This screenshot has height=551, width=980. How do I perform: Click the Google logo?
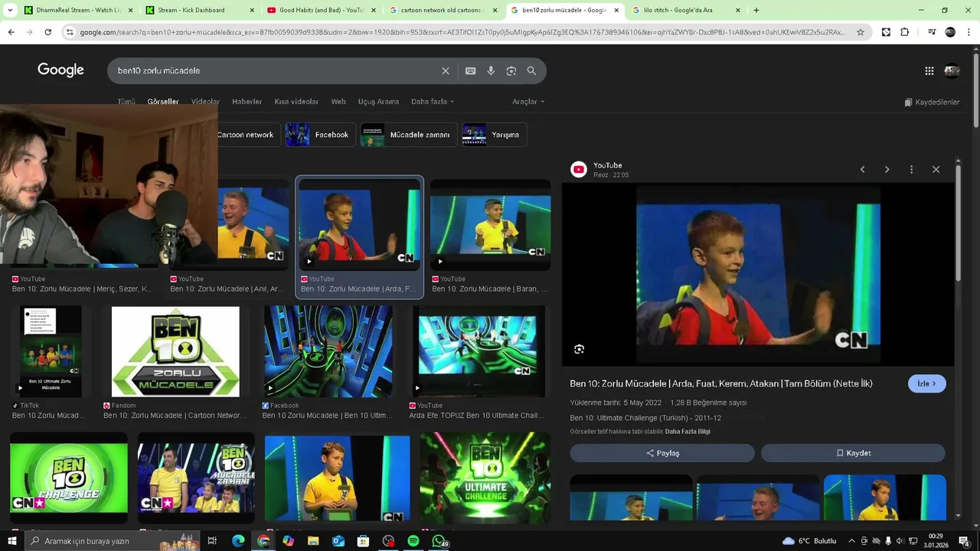[60, 70]
